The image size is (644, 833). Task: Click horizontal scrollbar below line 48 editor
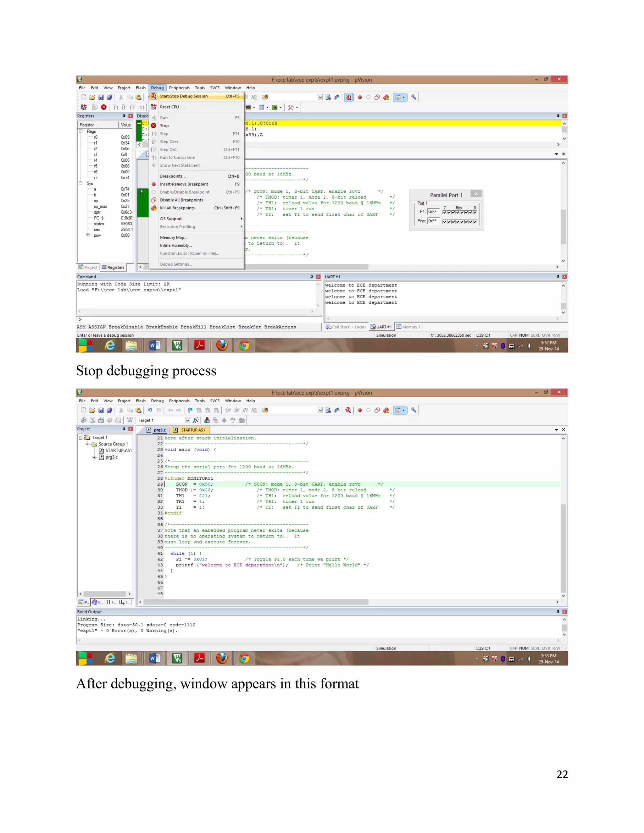(256, 602)
